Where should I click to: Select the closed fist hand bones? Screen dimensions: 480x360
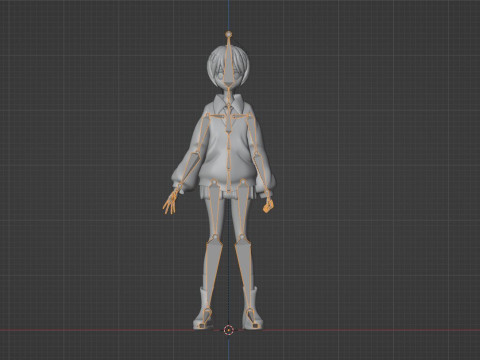pyautogui.click(x=268, y=205)
